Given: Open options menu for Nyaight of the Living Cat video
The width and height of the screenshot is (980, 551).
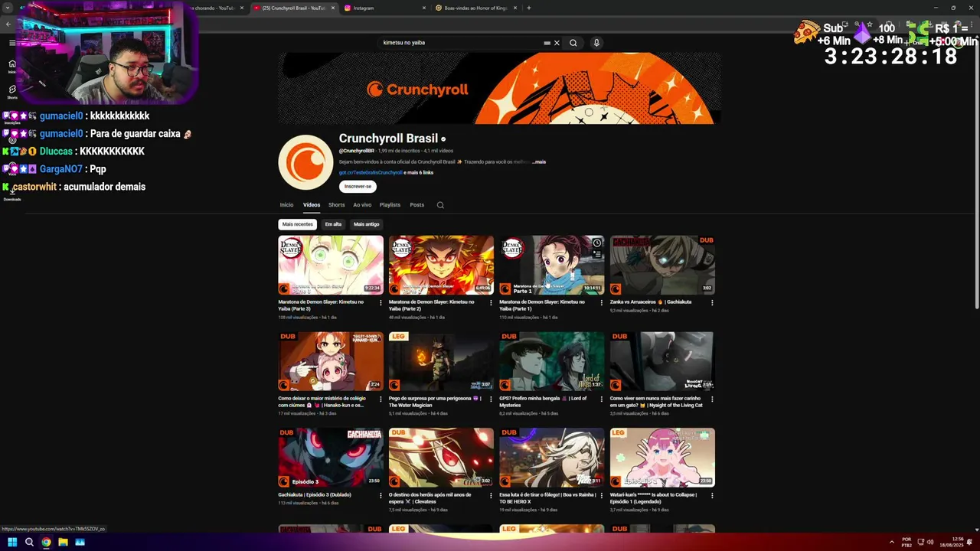Looking at the screenshot, I should point(712,399).
